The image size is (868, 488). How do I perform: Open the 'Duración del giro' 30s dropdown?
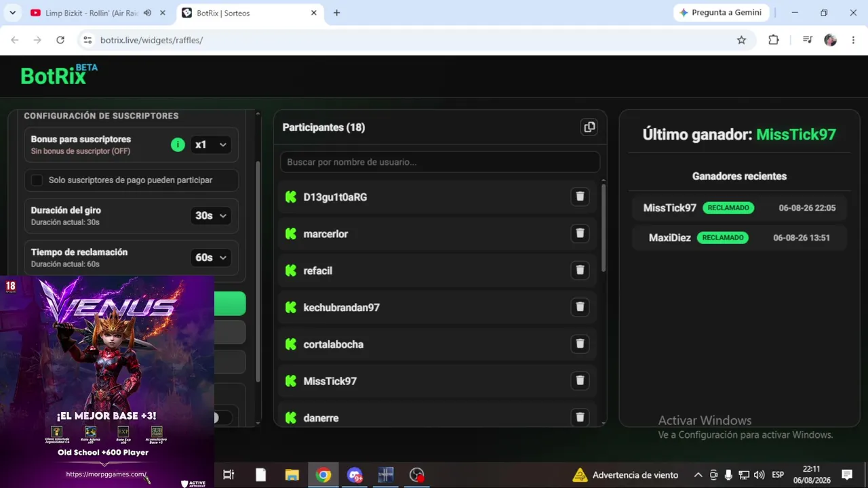tap(210, 216)
